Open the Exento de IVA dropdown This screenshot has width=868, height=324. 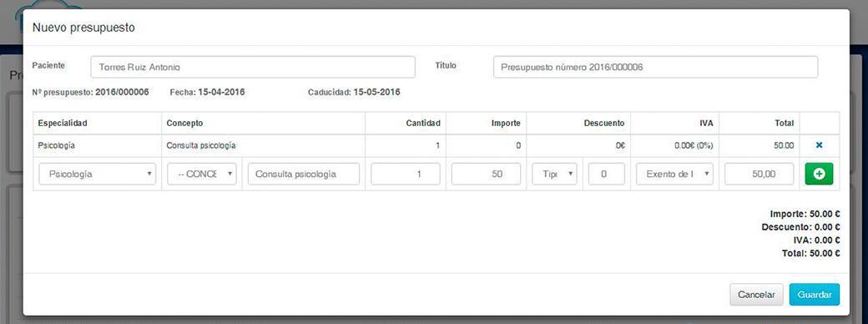tap(675, 174)
